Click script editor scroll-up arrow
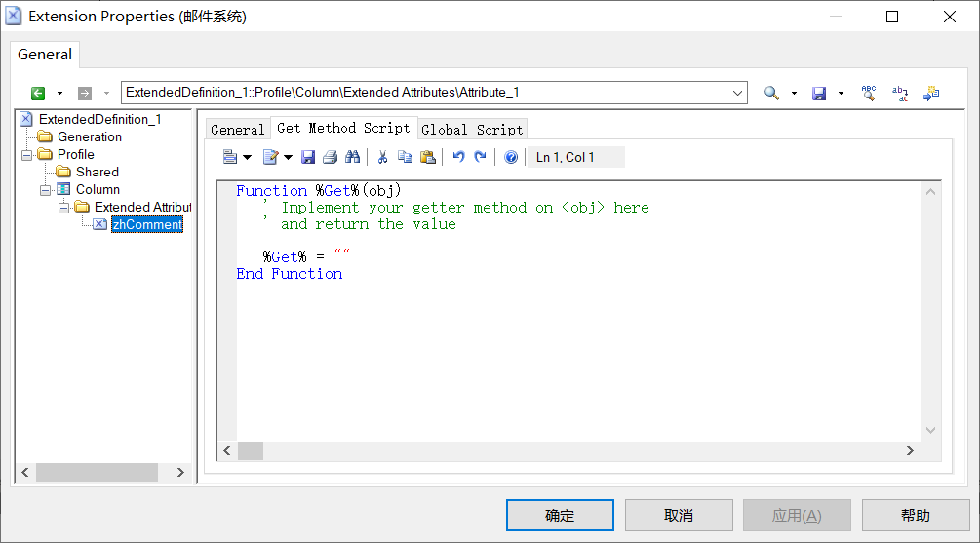980x543 pixels. tap(930, 192)
